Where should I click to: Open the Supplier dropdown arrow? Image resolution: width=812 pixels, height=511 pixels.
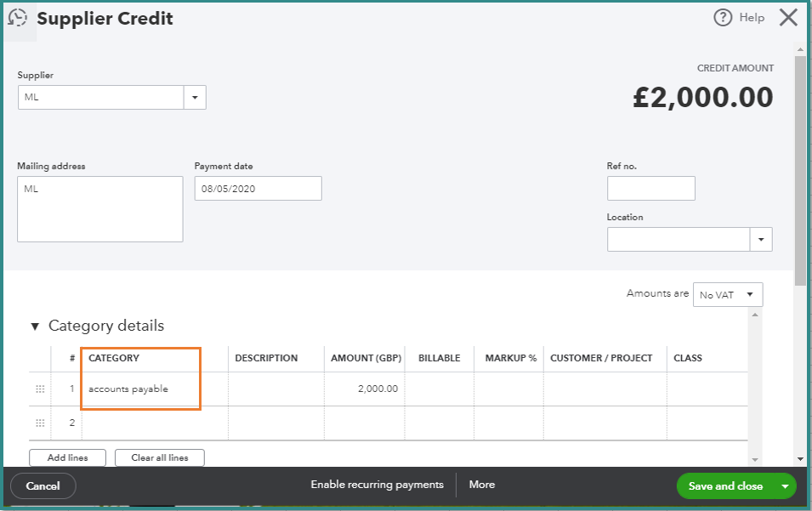pyautogui.click(x=195, y=98)
